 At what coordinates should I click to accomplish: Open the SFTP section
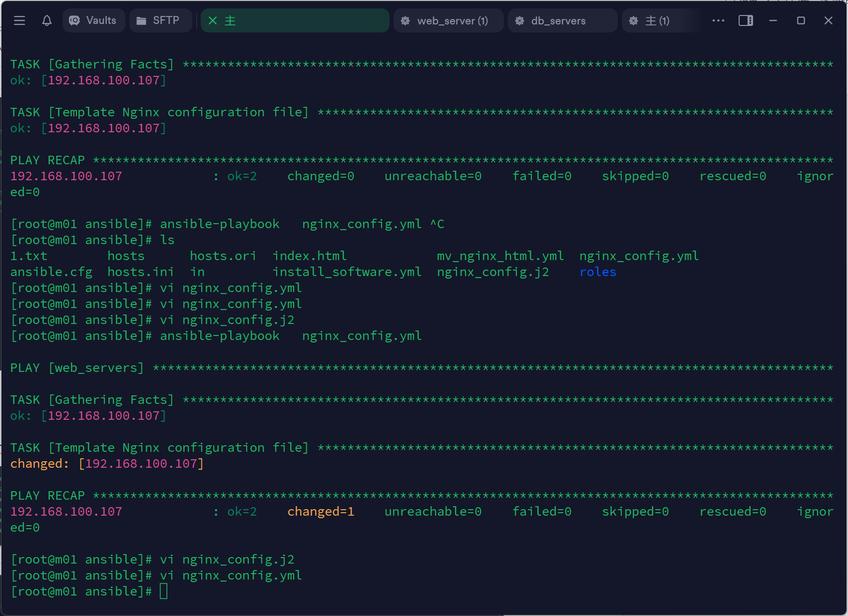point(160,20)
